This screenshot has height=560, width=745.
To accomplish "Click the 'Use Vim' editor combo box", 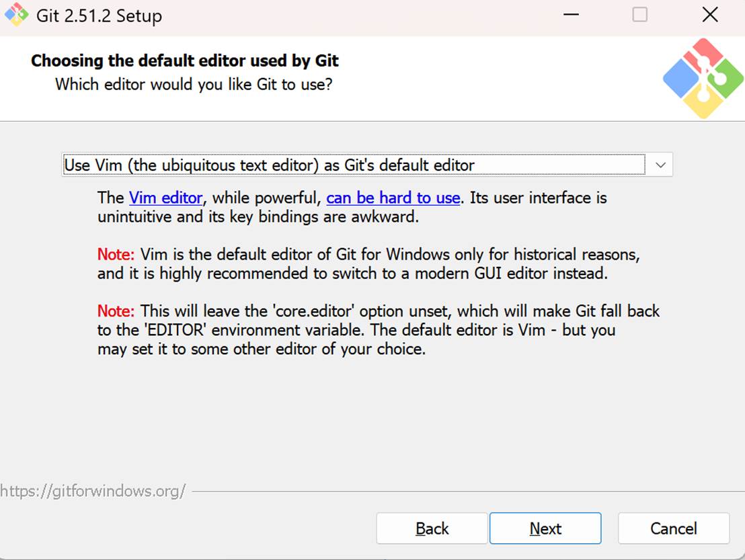I will click(367, 165).
